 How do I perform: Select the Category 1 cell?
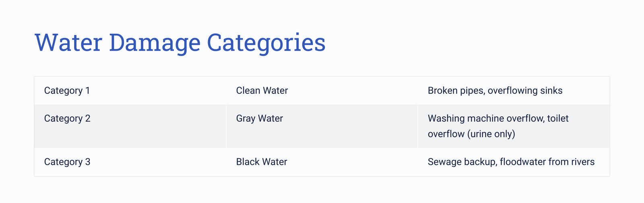[130, 90]
